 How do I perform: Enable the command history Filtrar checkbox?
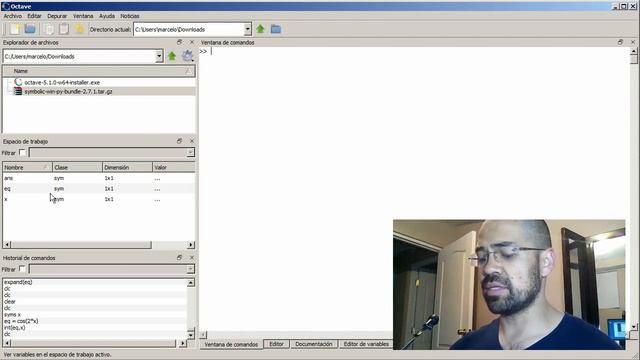(22, 269)
